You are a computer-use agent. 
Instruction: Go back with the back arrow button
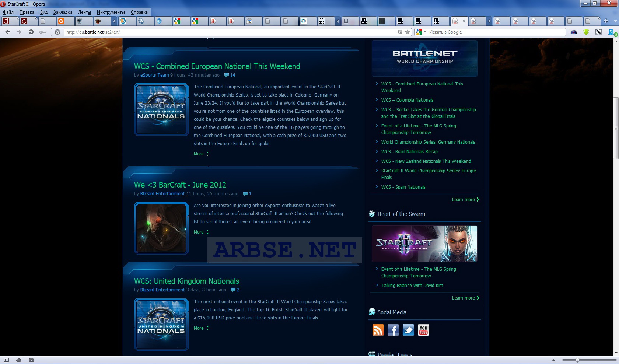[x=7, y=32]
